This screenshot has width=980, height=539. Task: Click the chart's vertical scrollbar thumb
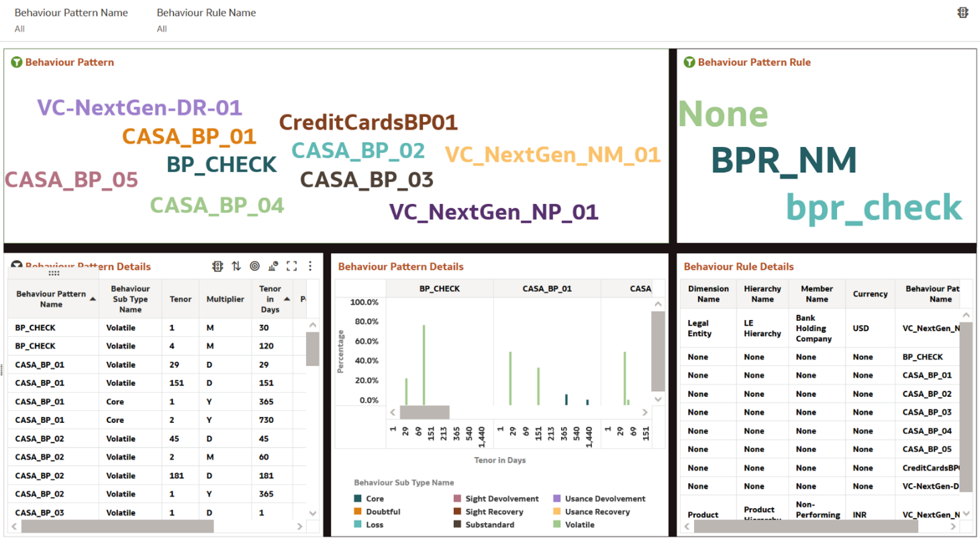pos(658,352)
